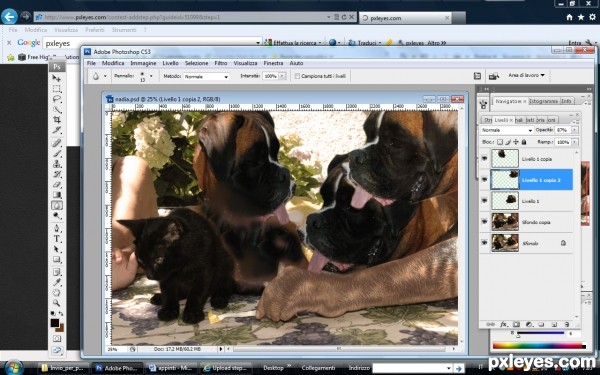Click the link layers icon
The width and height of the screenshot is (600, 375).
click(x=490, y=324)
